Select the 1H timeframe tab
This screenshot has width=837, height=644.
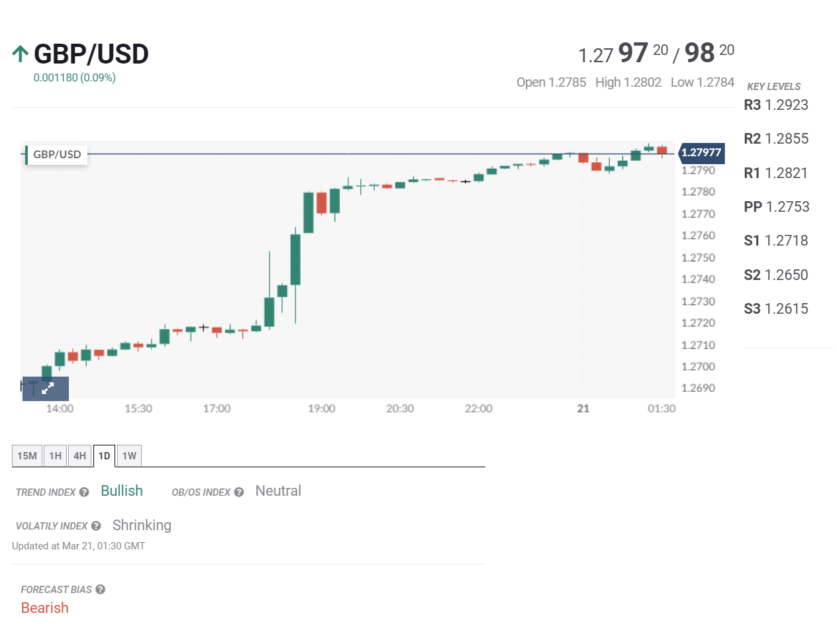[56, 456]
